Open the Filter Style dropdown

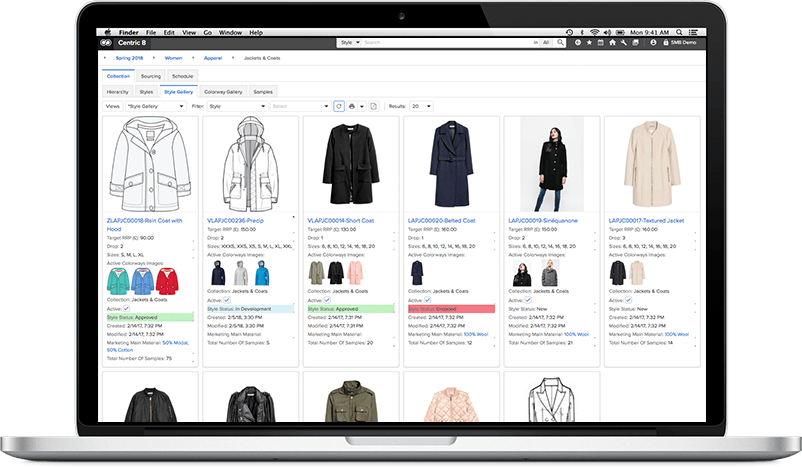237,106
